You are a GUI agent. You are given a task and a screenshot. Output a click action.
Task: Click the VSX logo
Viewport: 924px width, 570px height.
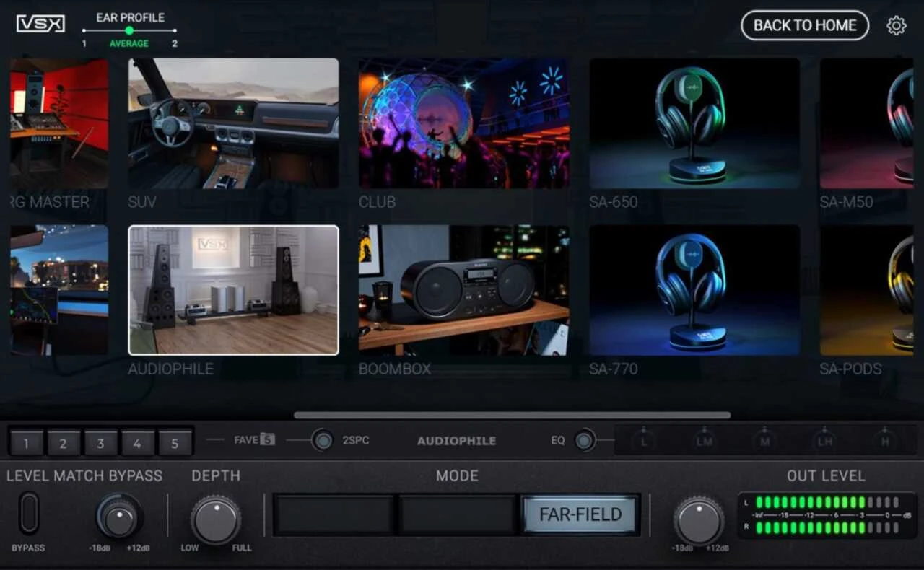click(x=40, y=24)
